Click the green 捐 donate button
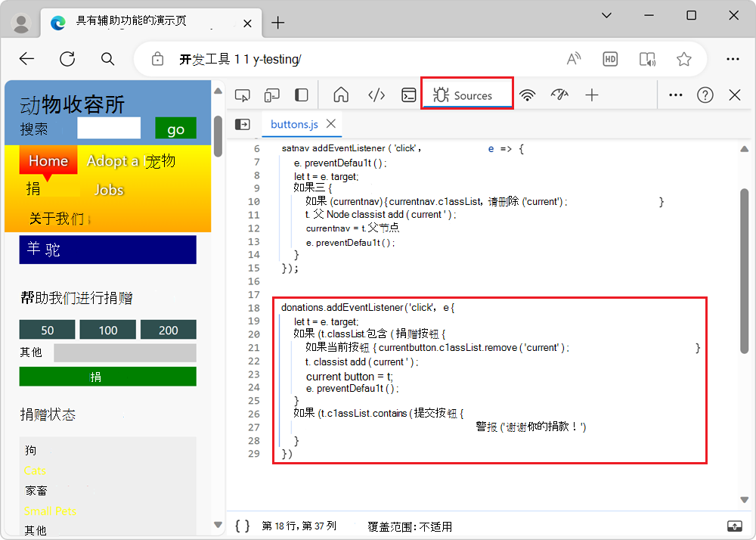 pyautogui.click(x=107, y=376)
